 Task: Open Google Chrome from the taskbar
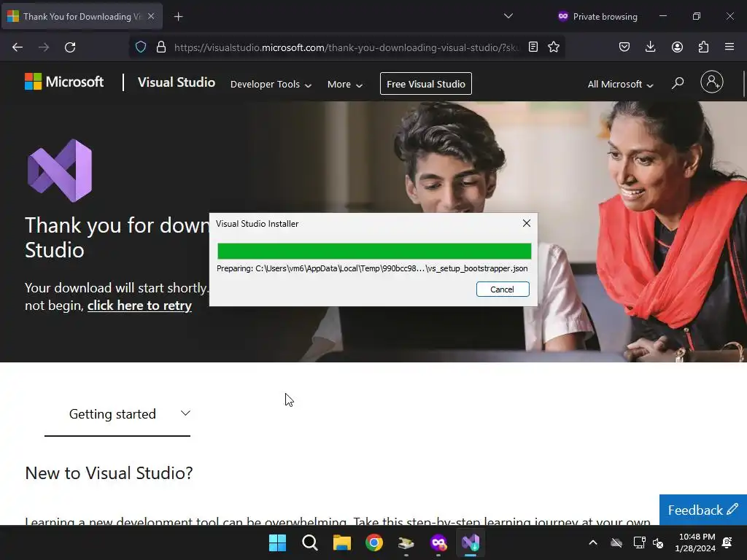pos(374,542)
